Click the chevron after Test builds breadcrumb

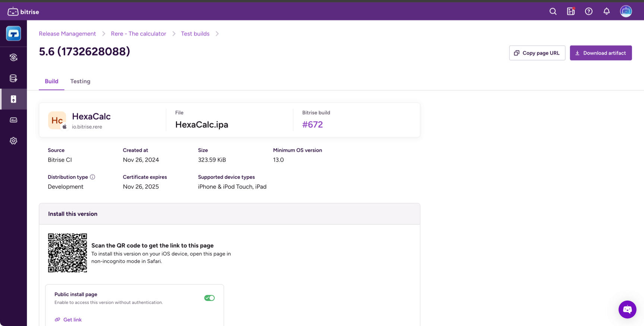pos(217,34)
